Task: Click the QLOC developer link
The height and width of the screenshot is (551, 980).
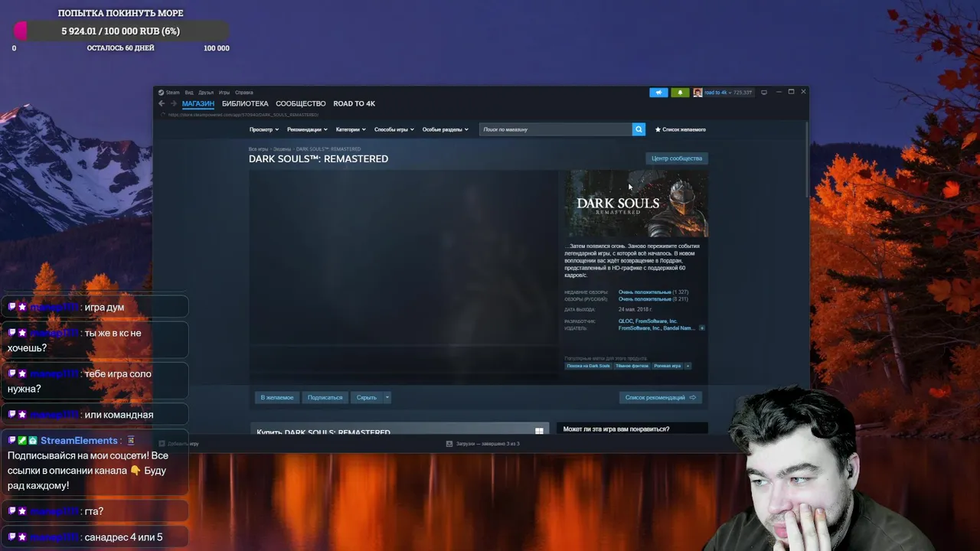Action: [x=626, y=321]
